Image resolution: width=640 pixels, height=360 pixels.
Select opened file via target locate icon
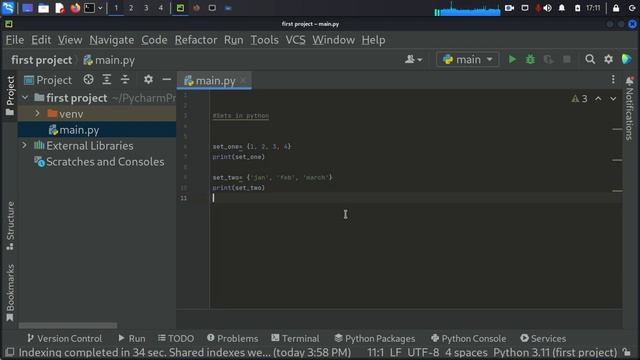tap(88, 80)
